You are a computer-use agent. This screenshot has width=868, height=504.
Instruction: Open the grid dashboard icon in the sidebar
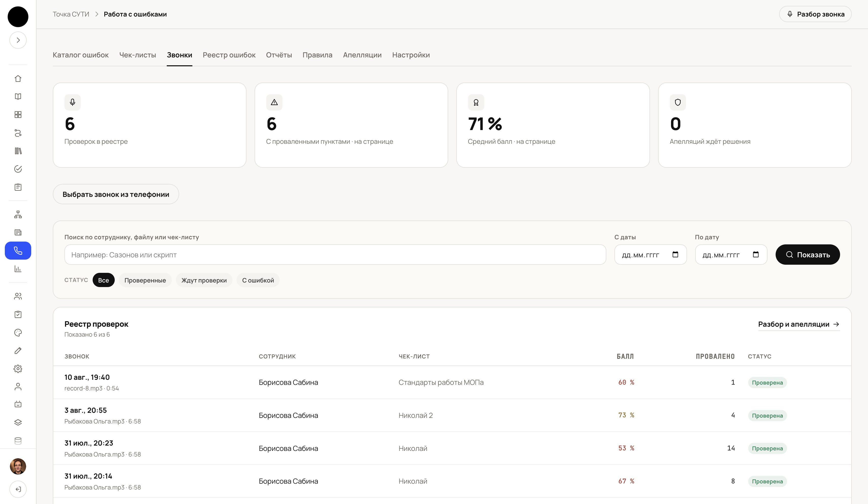pos(18,115)
